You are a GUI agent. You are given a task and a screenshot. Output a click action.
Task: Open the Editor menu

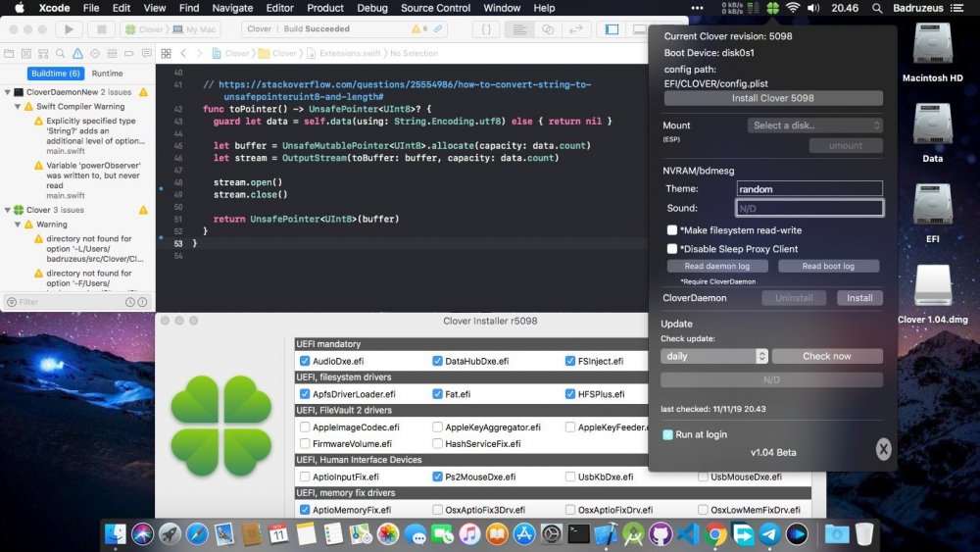coord(279,8)
